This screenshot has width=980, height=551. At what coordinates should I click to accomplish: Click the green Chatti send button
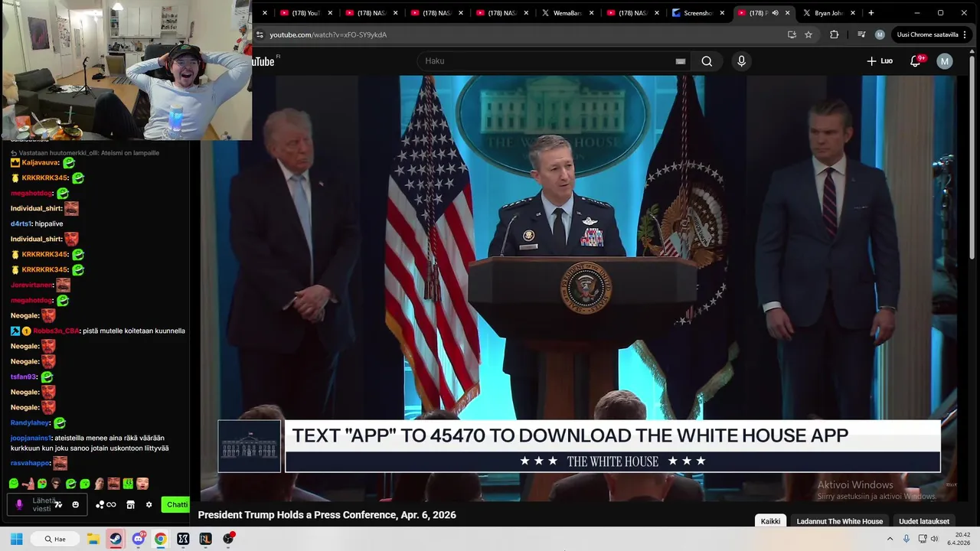click(176, 504)
